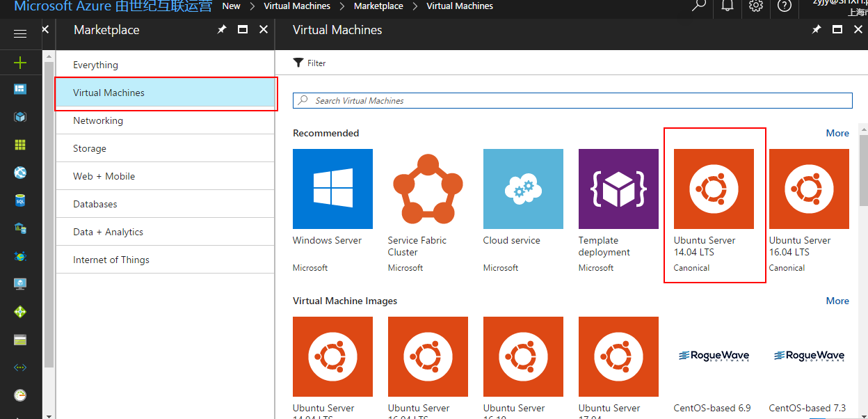Image resolution: width=868 pixels, height=419 pixels.
Task: Select the Web + Mobile category
Action: 166,176
